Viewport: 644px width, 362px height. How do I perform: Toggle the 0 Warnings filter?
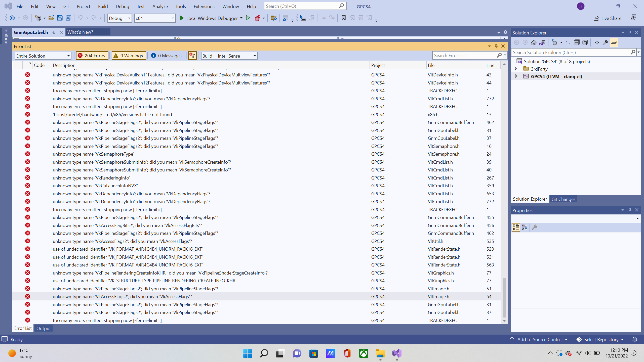tap(129, 56)
